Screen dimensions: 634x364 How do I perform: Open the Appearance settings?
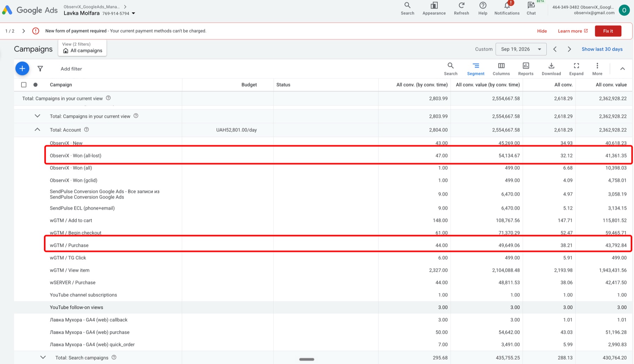click(434, 8)
